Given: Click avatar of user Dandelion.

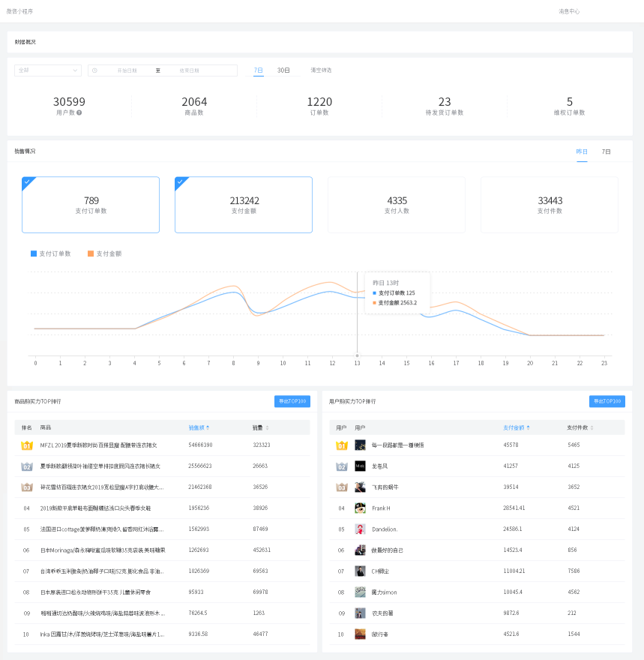Looking at the screenshot, I should click(360, 529).
